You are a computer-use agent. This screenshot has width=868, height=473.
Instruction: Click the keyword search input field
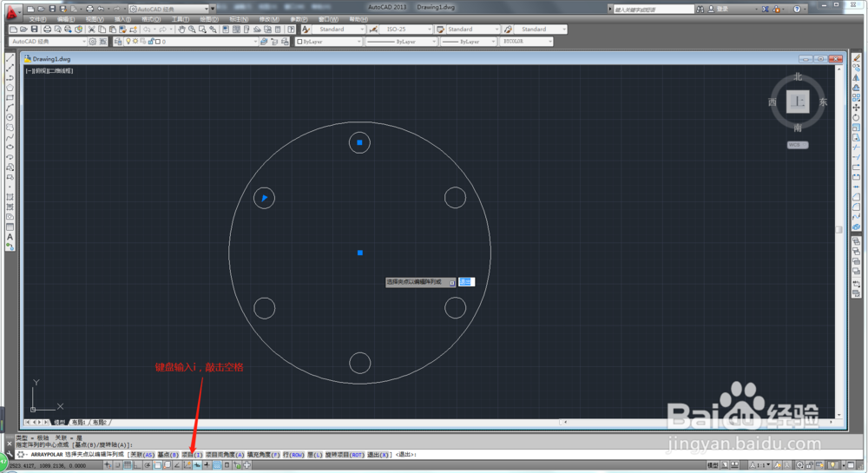click(654, 9)
